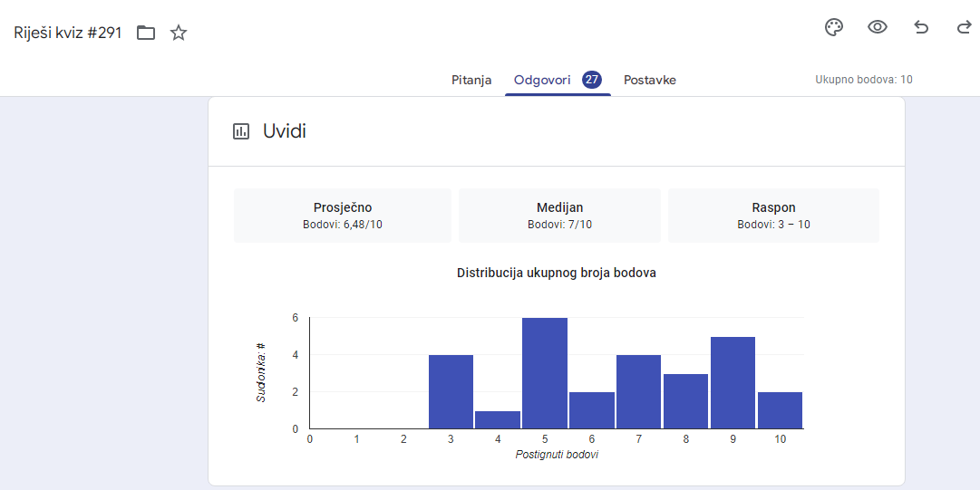The height and width of the screenshot is (490, 980).
Task: Click the bar for score 7
Action: [x=639, y=392]
